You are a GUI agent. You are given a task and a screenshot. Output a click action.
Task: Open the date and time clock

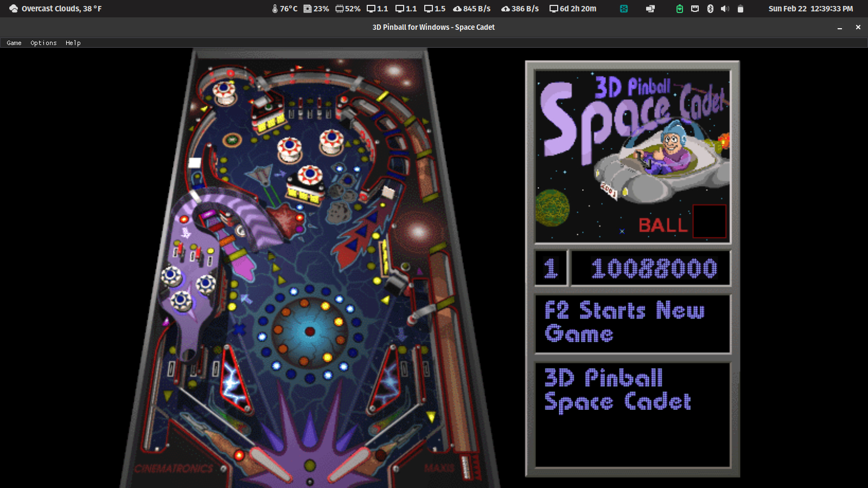810,9
